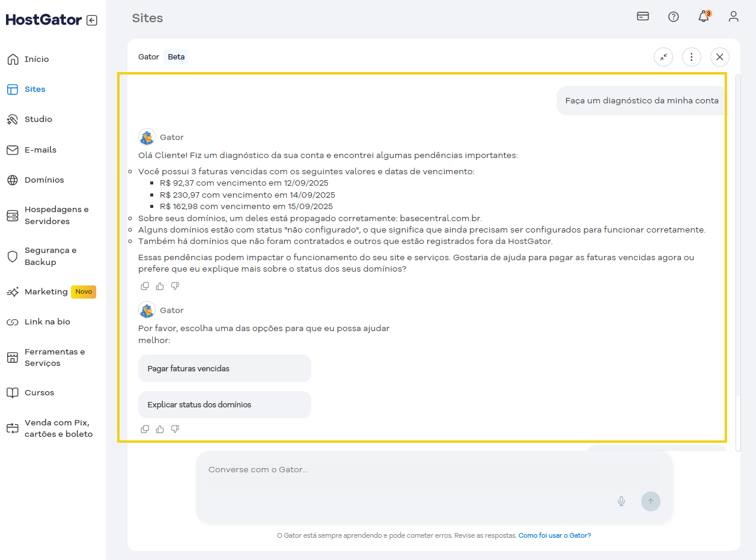Shrink the Gator chat using the collapse arrows
The width and height of the screenshot is (756, 560).
(663, 56)
